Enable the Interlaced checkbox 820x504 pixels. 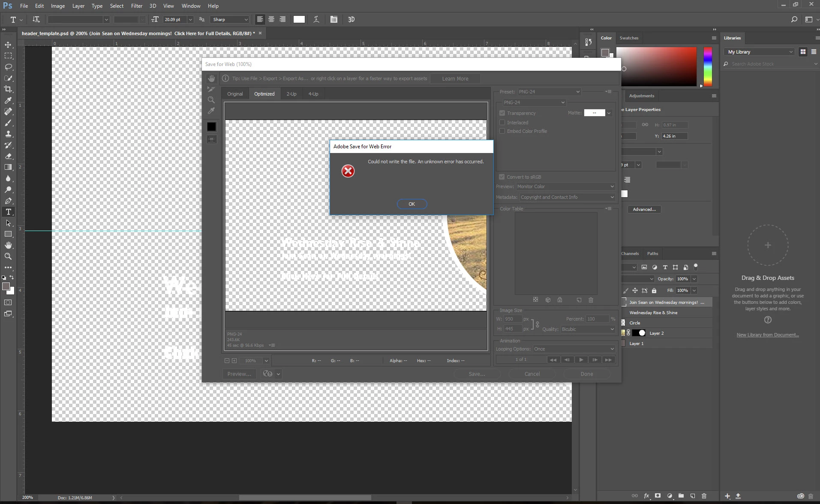[502, 123]
